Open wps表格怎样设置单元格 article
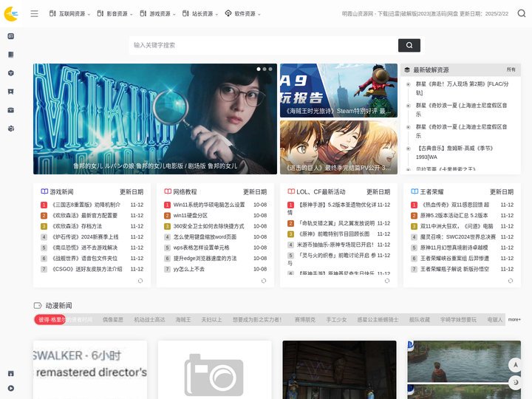Screen dimensions: 532x399 pos(201,248)
